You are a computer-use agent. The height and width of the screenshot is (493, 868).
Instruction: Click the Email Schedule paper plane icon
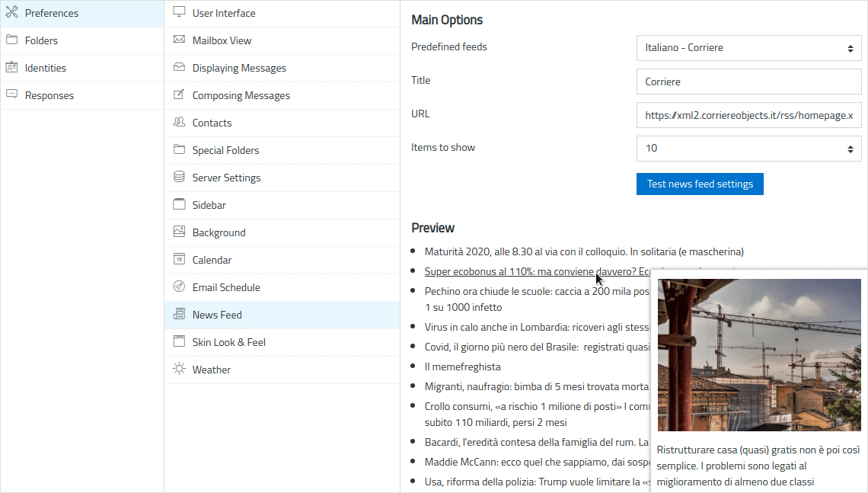coord(179,287)
